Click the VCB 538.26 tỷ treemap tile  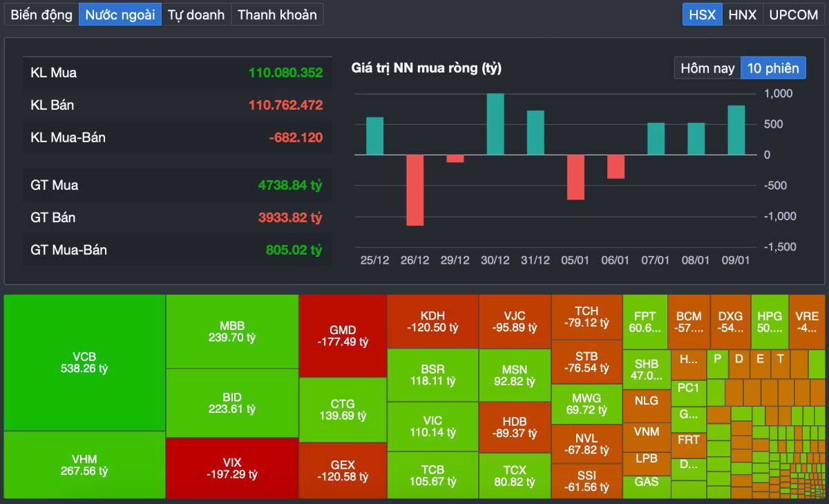click(84, 363)
